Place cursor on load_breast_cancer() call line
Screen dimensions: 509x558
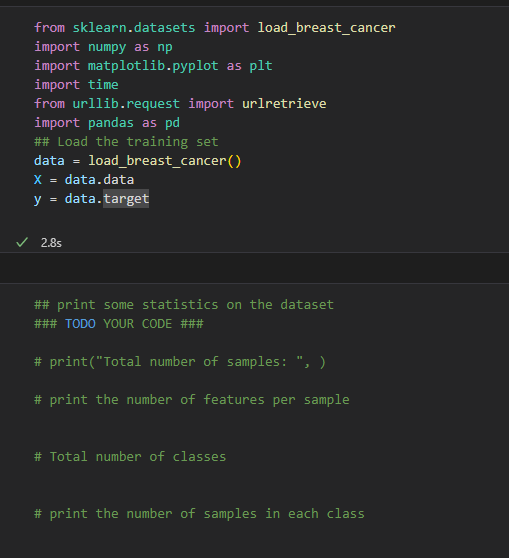pos(137,160)
